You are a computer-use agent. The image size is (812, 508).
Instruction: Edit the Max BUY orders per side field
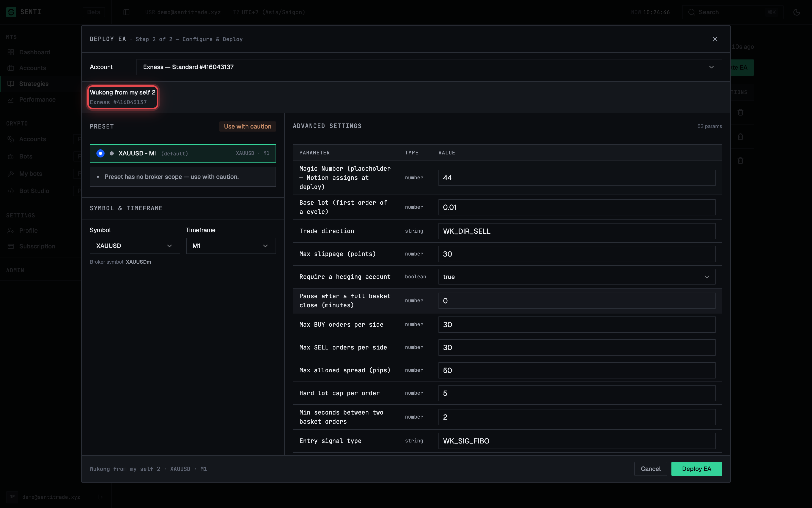[x=577, y=324]
